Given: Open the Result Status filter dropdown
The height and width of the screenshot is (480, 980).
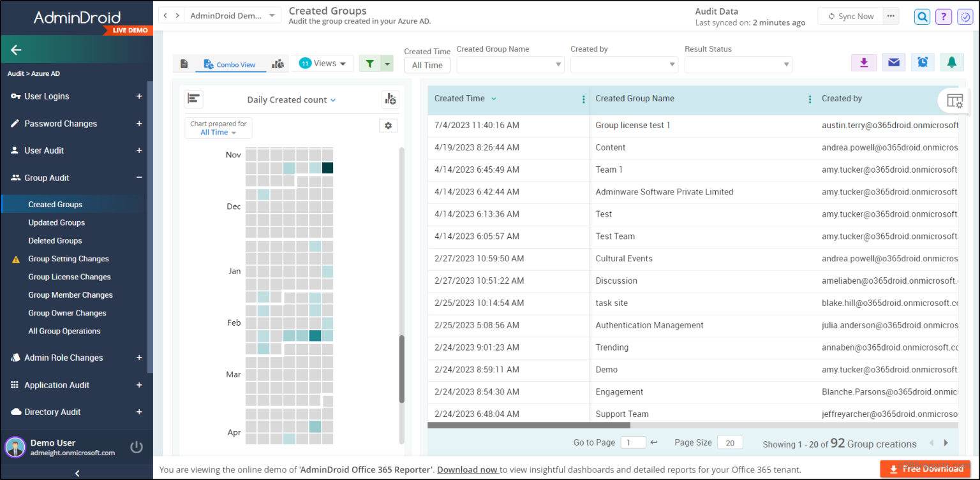Looking at the screenshot, I should click(738, 64).
